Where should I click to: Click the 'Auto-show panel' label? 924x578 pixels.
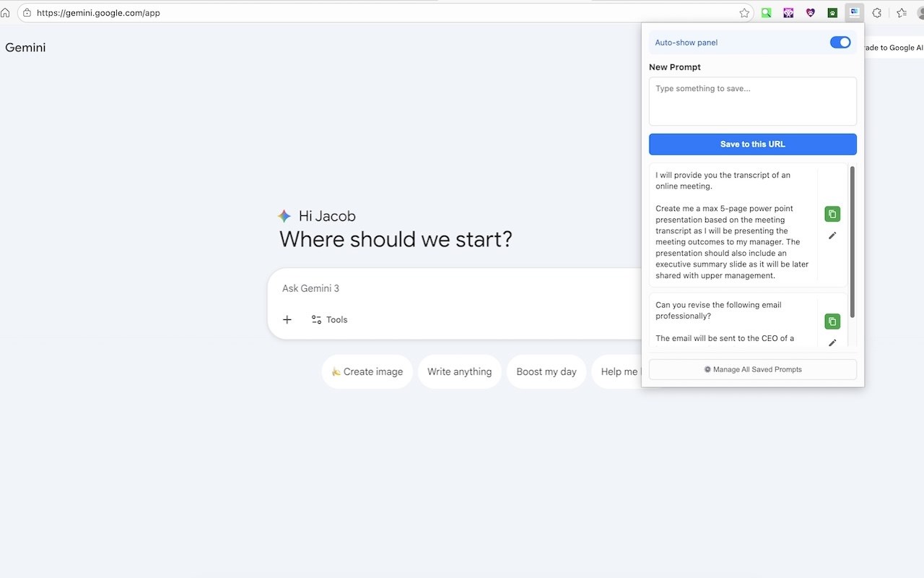(686, 43)
